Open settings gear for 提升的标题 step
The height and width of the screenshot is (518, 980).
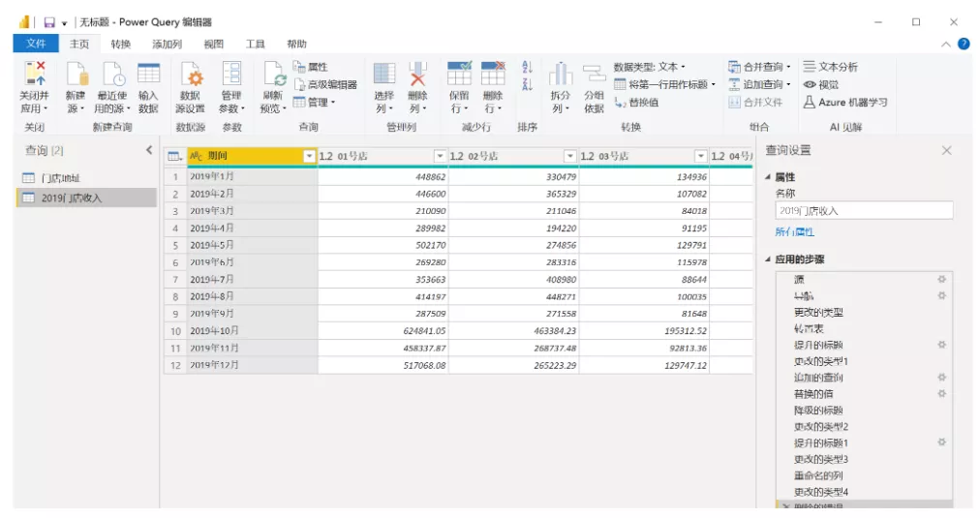click(x=941, y=345)
